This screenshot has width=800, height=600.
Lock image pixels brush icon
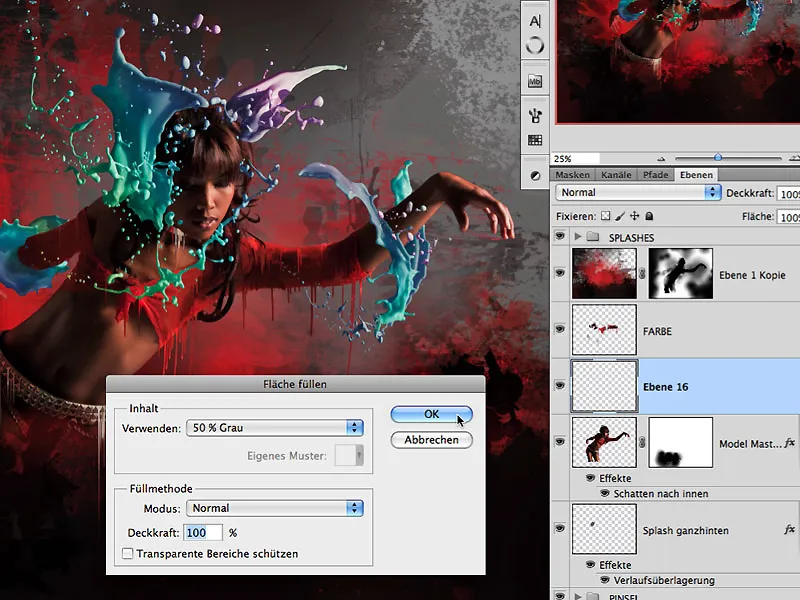click(619, 216)
